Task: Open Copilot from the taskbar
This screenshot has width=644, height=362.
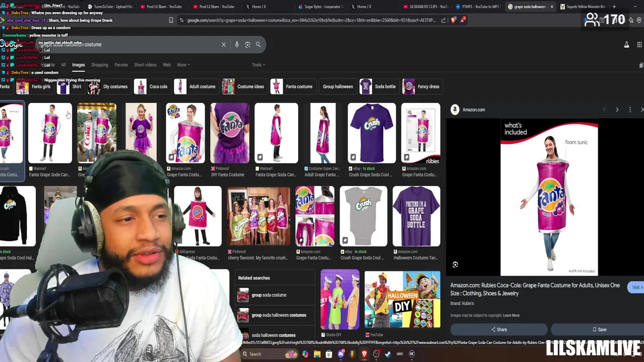Action: coord(305,354)
